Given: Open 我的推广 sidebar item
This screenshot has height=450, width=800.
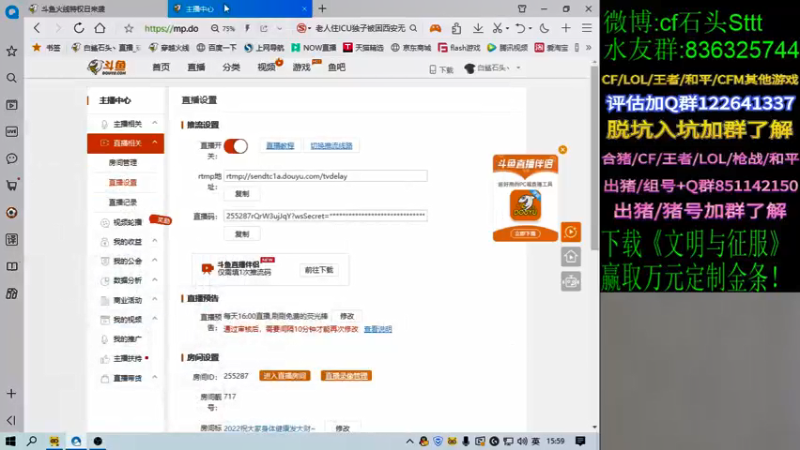Looking at the screenshot, I should (128, 339).
